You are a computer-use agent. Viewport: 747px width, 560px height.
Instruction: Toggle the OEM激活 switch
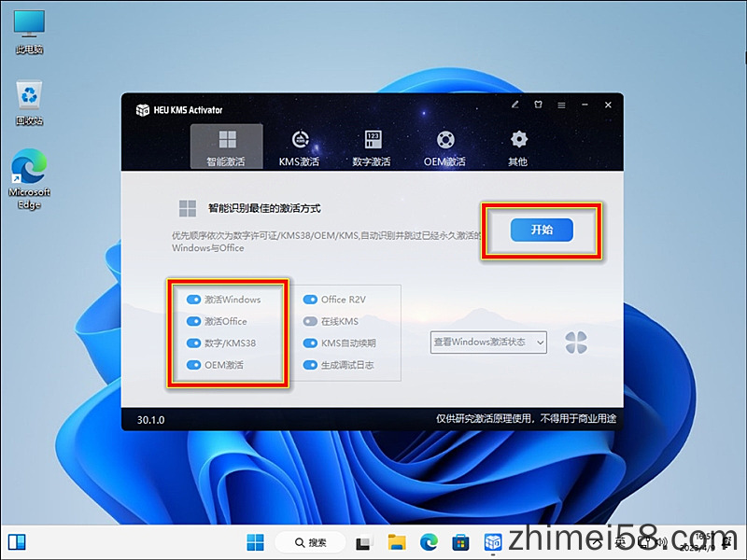[193, 365]
